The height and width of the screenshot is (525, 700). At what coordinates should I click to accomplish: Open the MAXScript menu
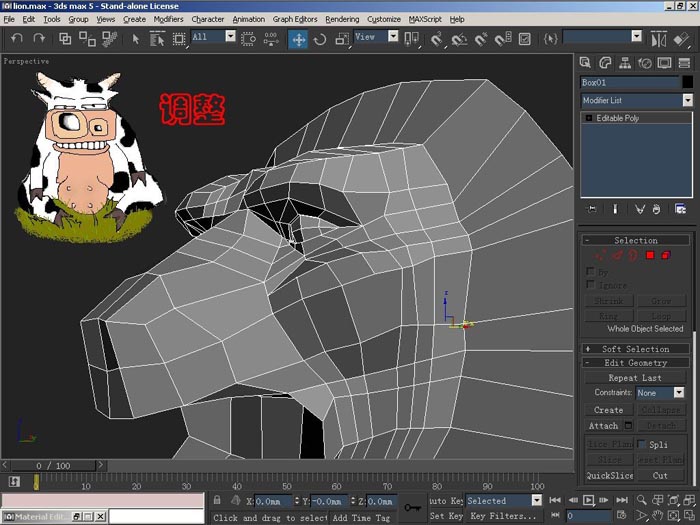[x=425, y=19]
